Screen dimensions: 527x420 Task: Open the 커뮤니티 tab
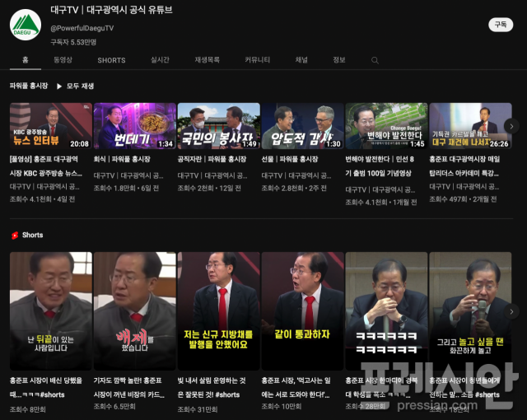pos(257,60)
